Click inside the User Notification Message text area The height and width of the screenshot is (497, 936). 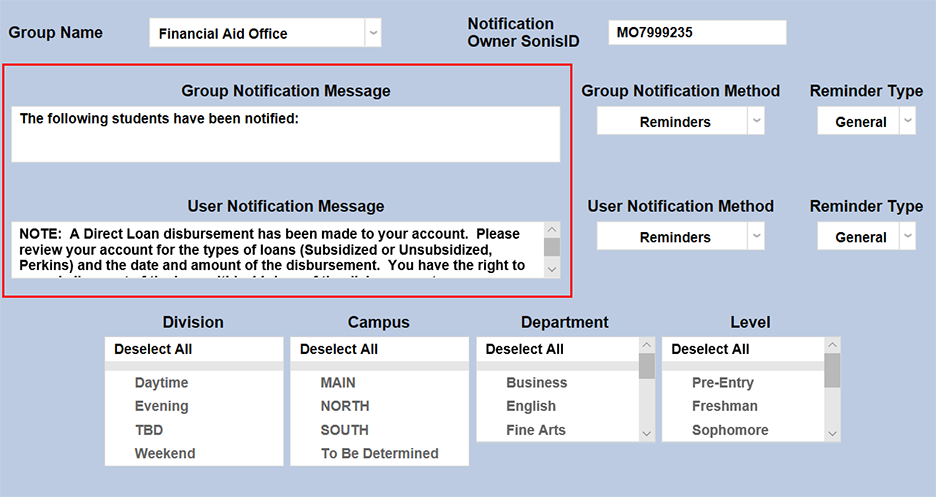[278, 249]
